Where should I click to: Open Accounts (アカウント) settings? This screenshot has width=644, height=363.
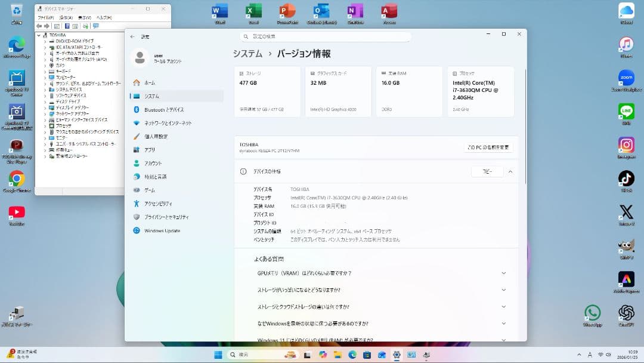tap(177, 163)
